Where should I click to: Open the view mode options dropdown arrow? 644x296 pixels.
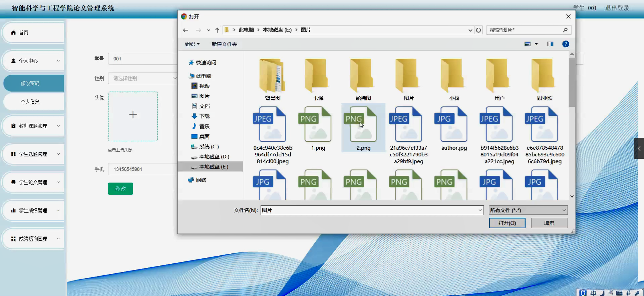[x=536, y=44]
